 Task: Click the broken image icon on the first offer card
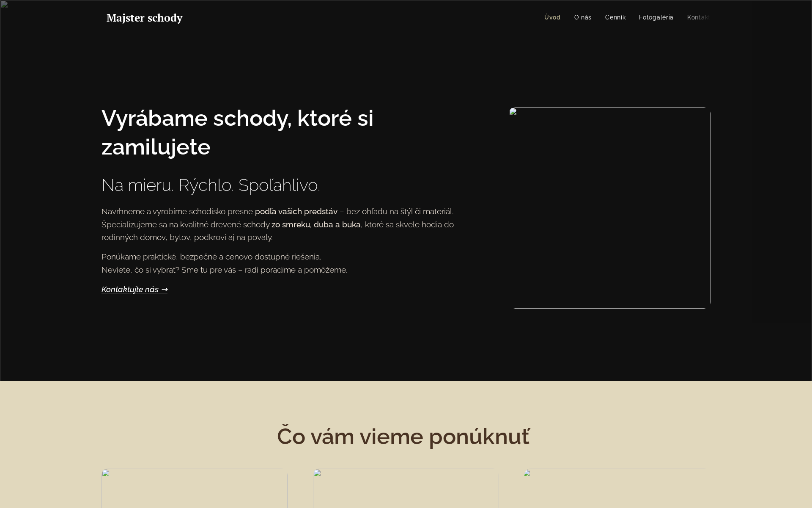(105, 474)
